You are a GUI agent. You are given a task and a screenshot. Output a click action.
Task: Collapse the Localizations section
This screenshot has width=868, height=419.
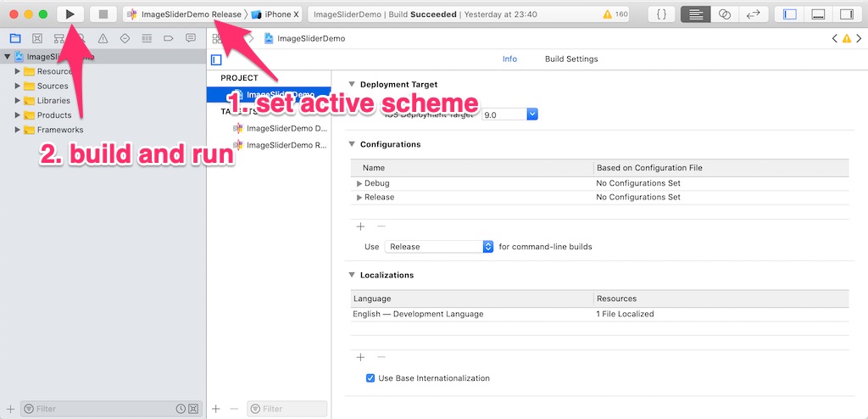pyautogui.click(x=352, y=275)
